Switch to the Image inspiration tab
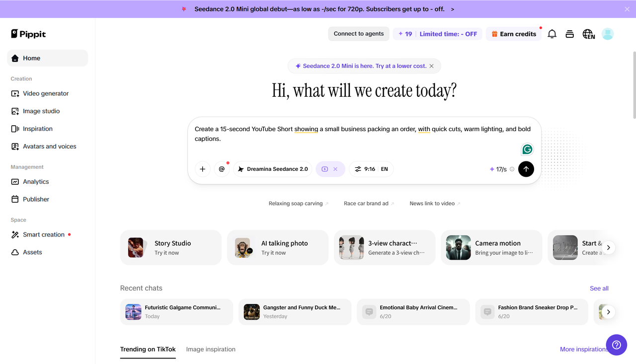The image size is (636, 364). (x=211, y=349)
